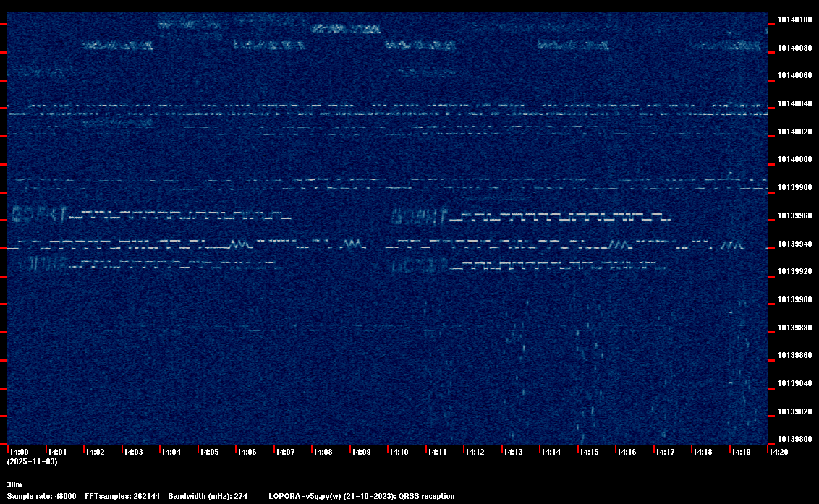This screenshot has width=819, height=504.
Task: Click the Sample rate: 48000 text
Action: 42,496
